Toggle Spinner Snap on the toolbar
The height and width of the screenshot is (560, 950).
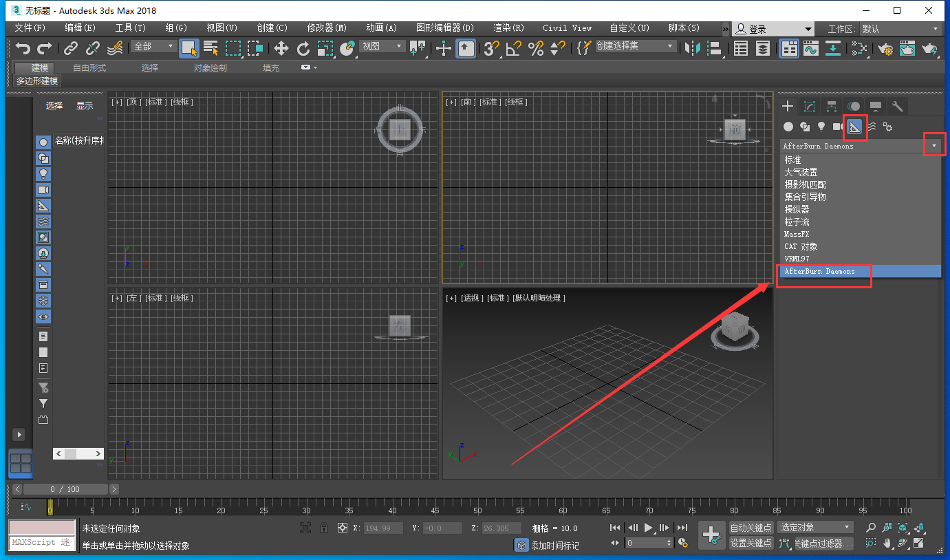pos(558,48)
